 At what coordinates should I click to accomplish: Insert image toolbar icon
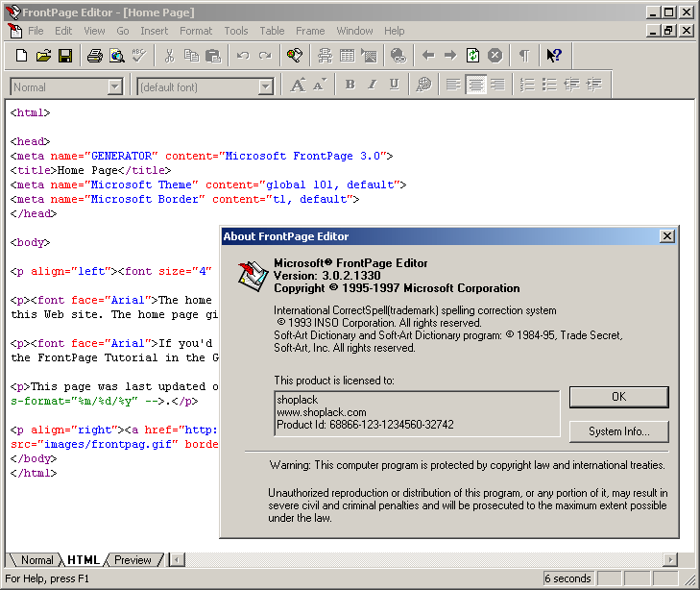click(369, 56)
